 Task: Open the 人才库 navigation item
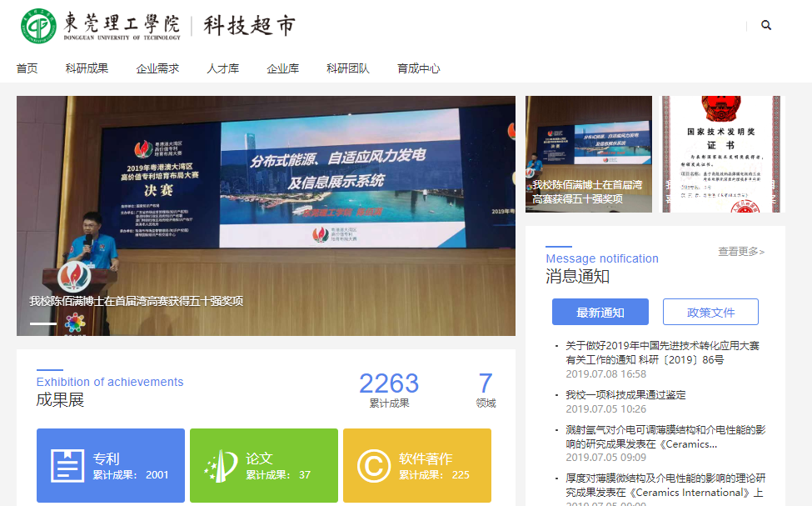click(222, 68)
